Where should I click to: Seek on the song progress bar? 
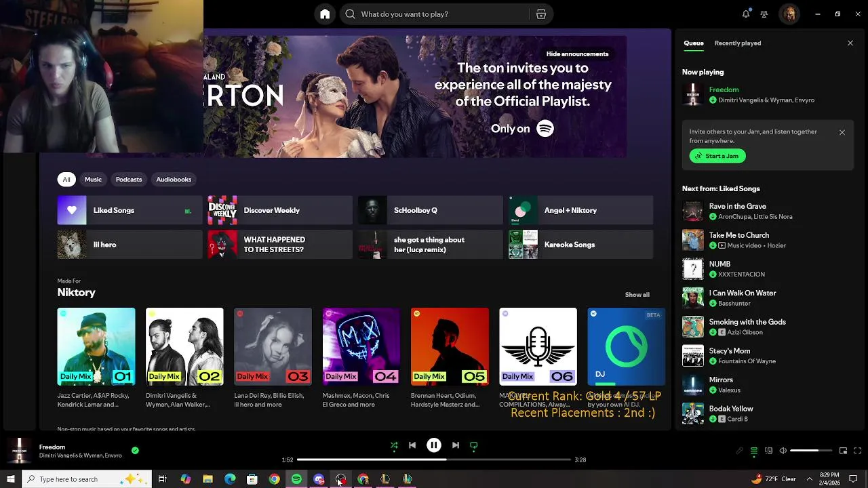pyautogui.click(x=434, y=460)
